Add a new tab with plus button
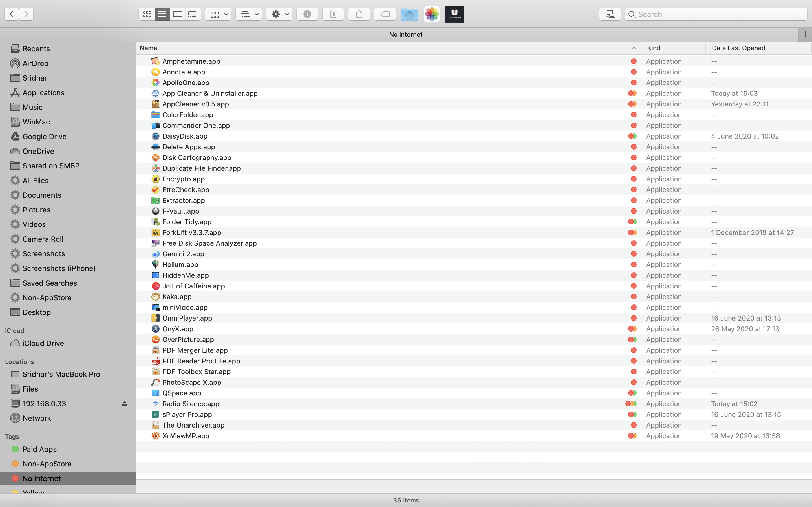Image resolution: width=812 pixels, height=507 pixels. pyautogui.click(x=805, y=34)
